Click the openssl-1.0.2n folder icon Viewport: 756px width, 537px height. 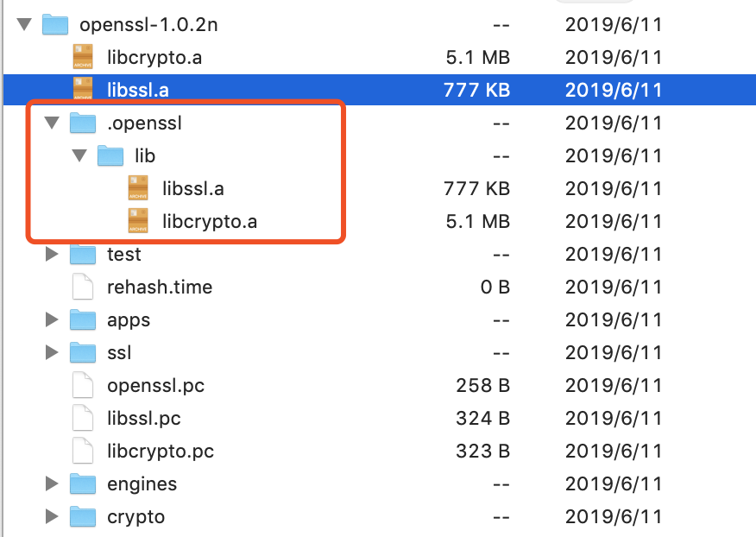pos(54,24)
